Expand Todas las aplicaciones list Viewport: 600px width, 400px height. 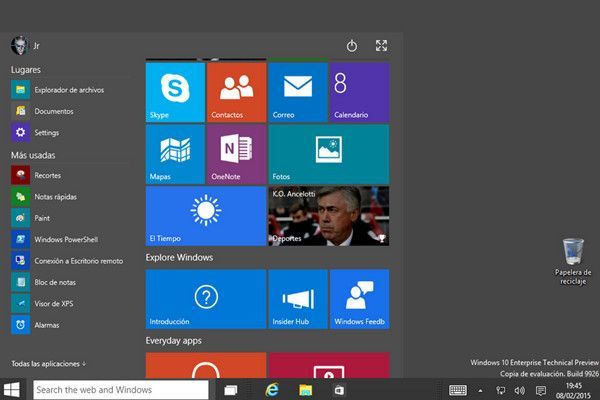pyautogui.click(x=48, y=364)
